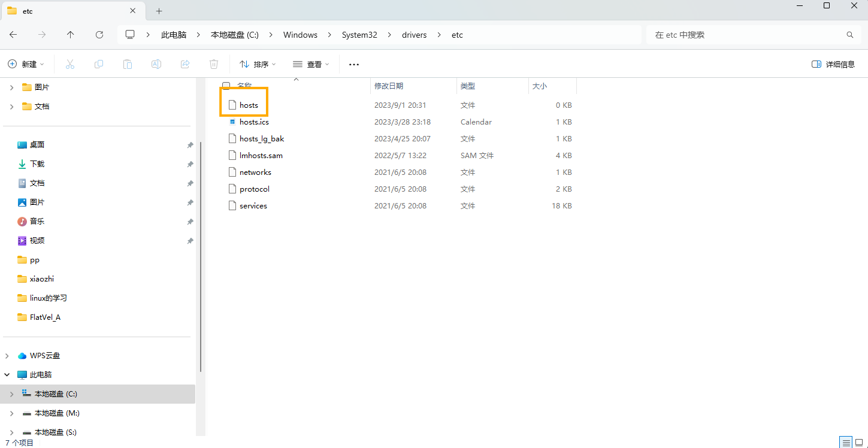Image resolution: width=868 pixels, height=448 pixels.
Task: Click the computer icon in address bar
Action: pyautogui.click(x=130, y=35)
